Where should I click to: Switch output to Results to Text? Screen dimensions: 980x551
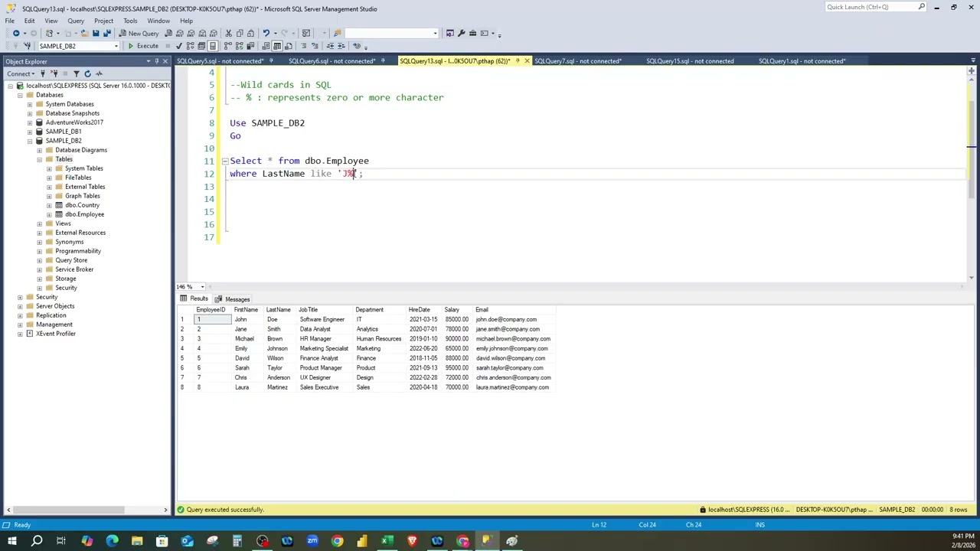[265, 46]
